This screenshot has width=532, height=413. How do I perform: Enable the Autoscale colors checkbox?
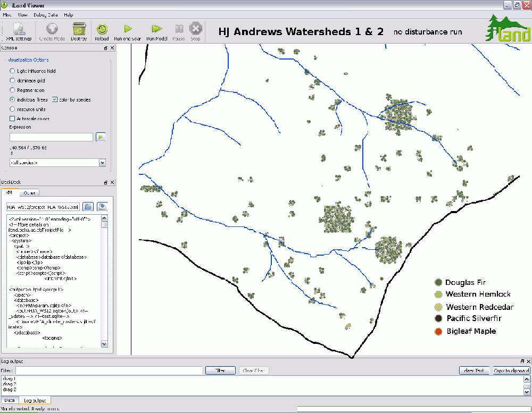(12, 119)
